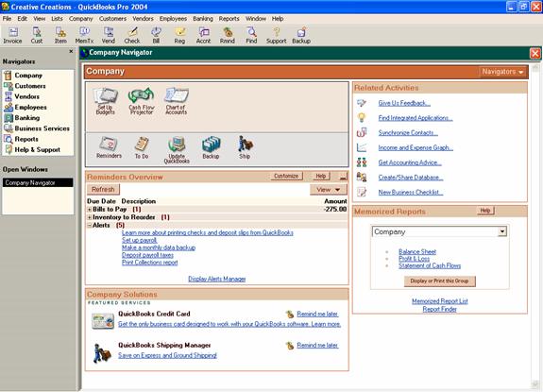
Task: Launch the Cash Flow Projector icon
Action: [142, 101]
